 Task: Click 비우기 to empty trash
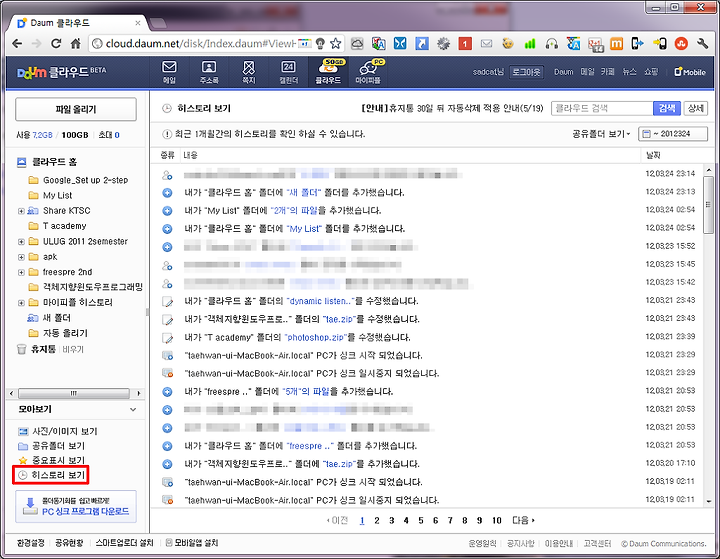(x=73, y=350)
